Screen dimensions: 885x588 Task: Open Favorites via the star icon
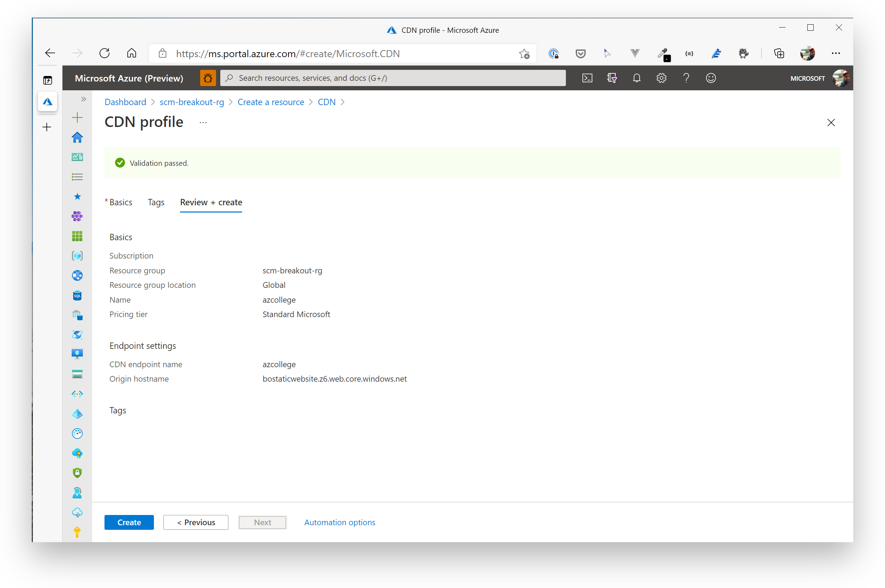77,196
